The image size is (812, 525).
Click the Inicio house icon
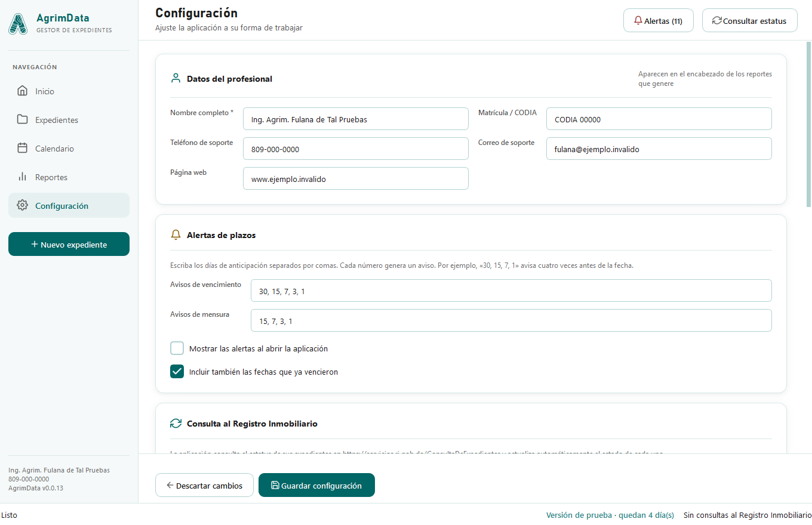pos(22,91)
